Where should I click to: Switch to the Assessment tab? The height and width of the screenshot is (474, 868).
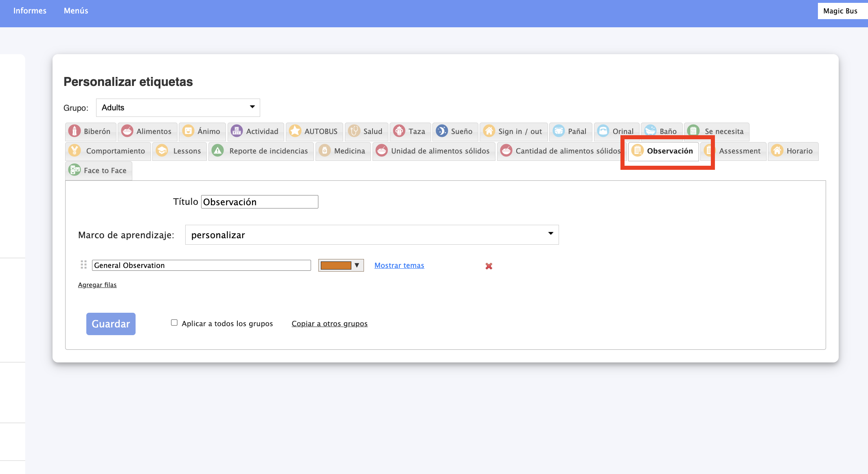tap(739, 151)
